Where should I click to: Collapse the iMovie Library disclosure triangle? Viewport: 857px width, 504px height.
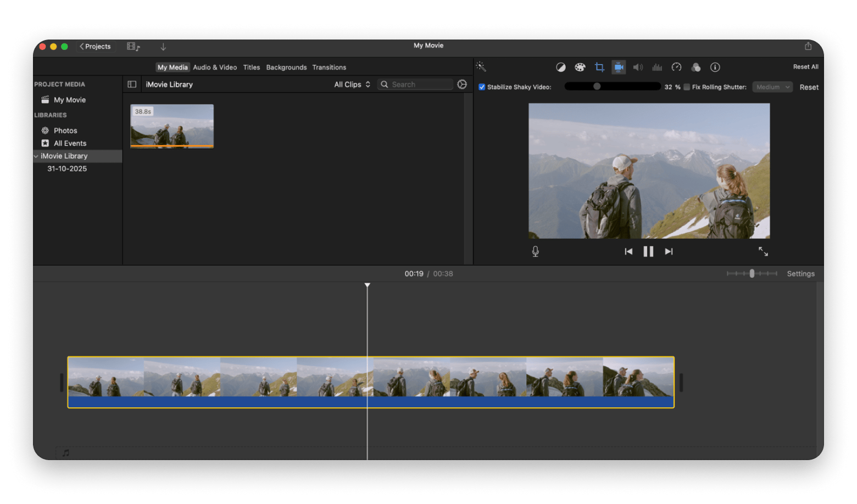click(36, 156)
